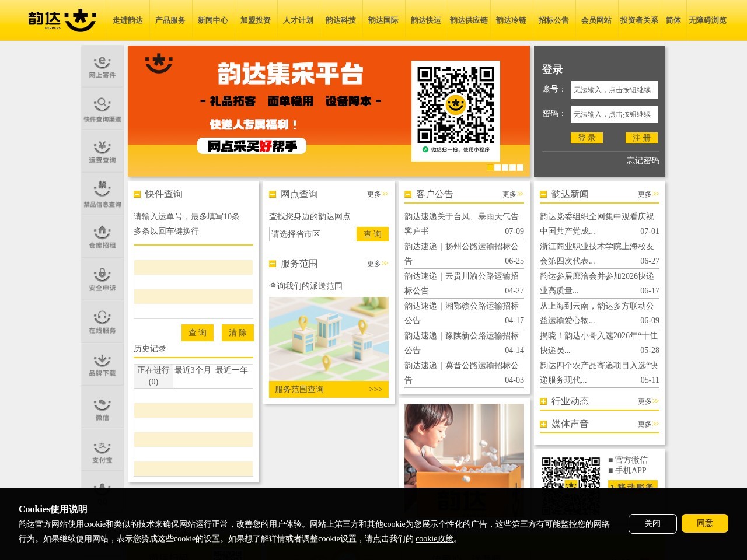Expand 行业动态 plus icon
This screenshot has width=747, height=560.
[543, 401]
